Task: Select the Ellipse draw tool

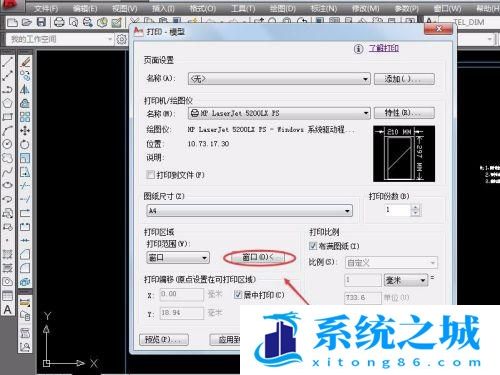Action: pyautogui.click(x=8, y=185)
